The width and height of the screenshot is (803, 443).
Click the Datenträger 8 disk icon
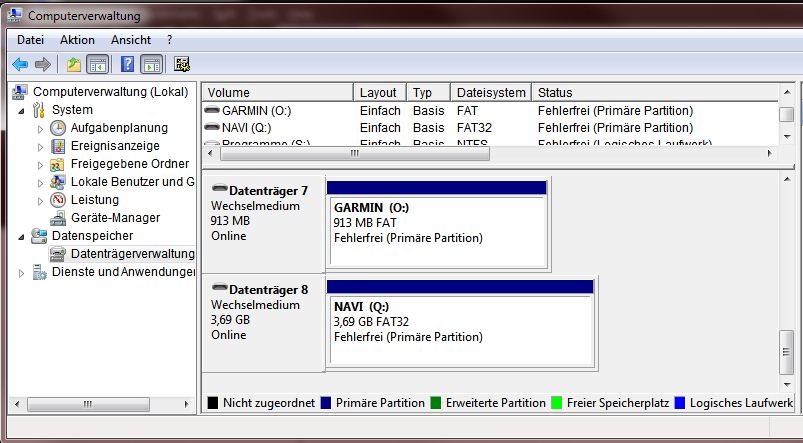[219, 287]
